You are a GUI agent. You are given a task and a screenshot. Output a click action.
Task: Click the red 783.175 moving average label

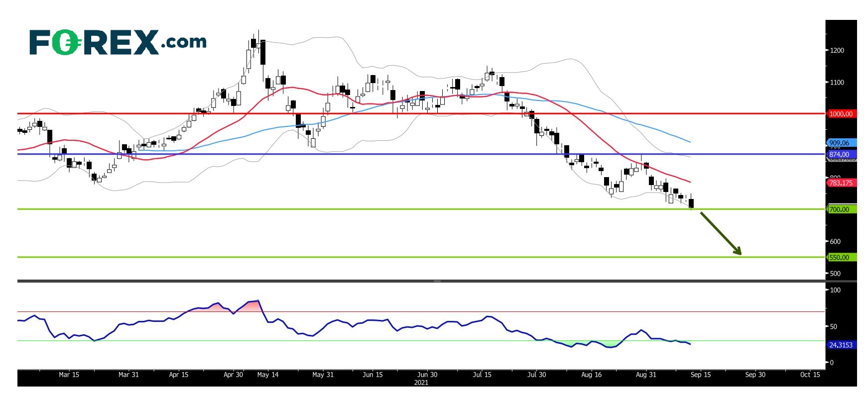841,183
